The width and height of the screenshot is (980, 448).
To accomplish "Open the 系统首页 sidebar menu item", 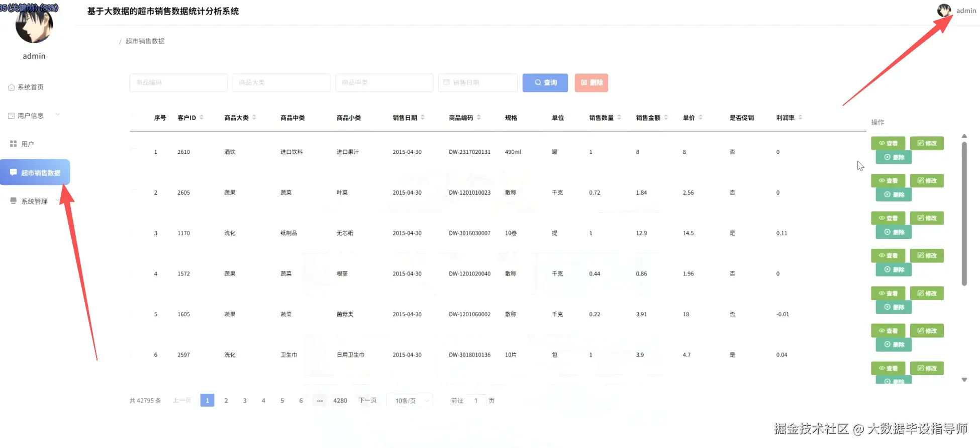I will point(26,87).
